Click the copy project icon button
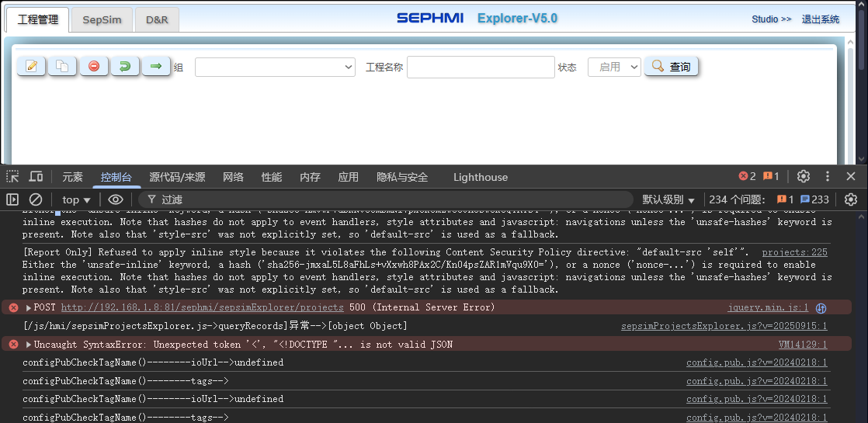Screen dimensions: 868x423 click(x=62, y=67)
